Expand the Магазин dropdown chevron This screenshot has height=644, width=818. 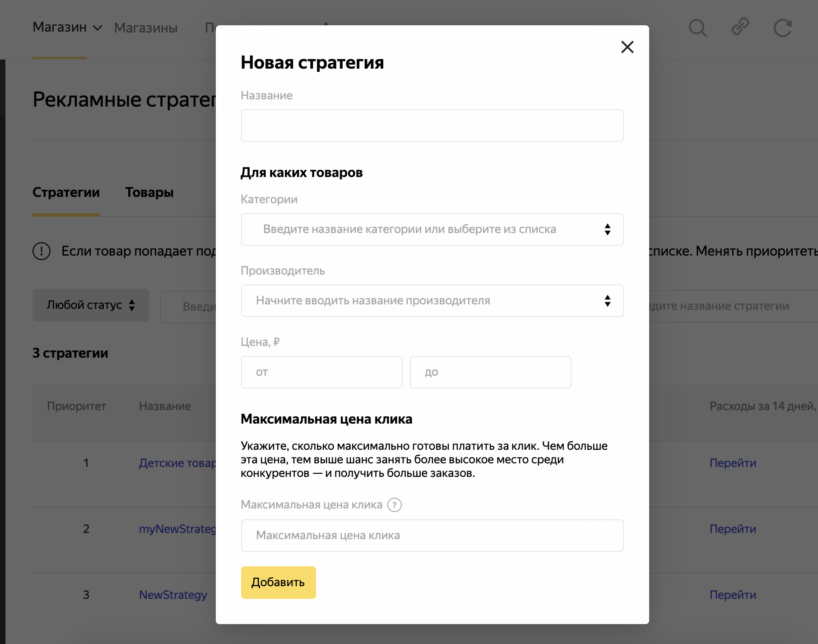(x=98, y=28)
